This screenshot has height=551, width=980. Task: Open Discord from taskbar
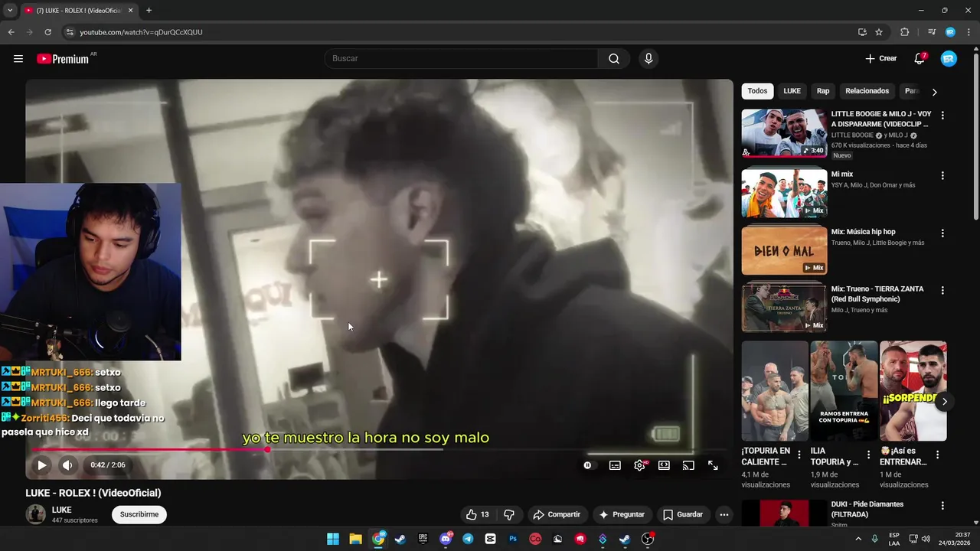pyautogui.click(x=446, y=539)
